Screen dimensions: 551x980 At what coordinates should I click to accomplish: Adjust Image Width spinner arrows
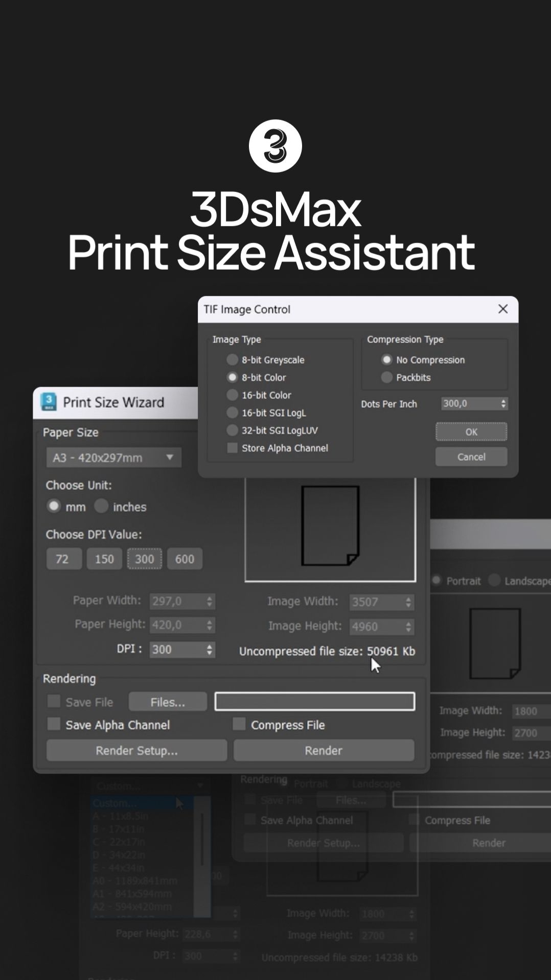pos(408,602)
